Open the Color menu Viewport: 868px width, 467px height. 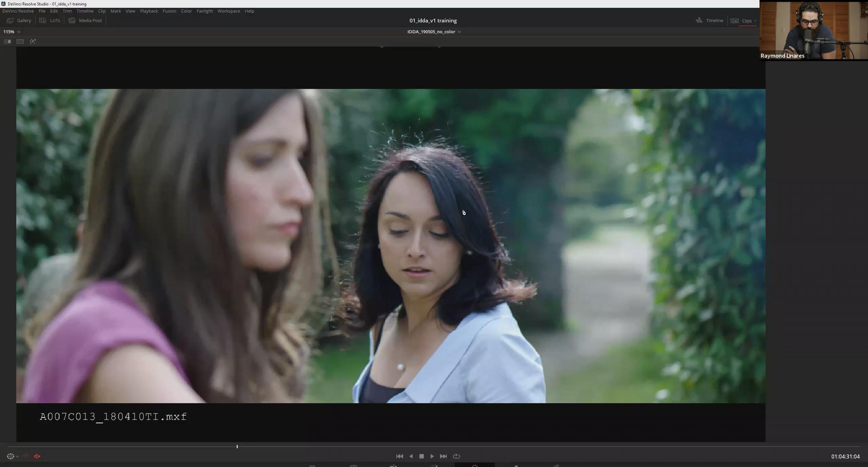(186, 11)
